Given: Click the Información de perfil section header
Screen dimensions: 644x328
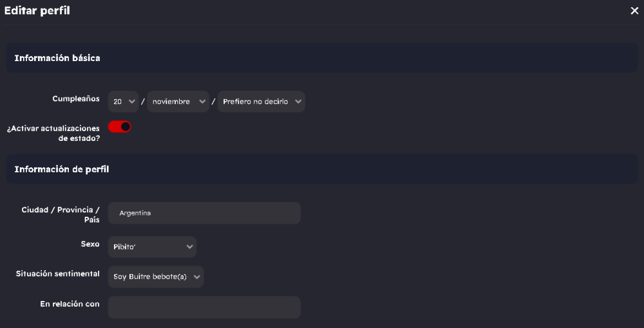Looking at the screenshot, I should [x=62, y=170].
